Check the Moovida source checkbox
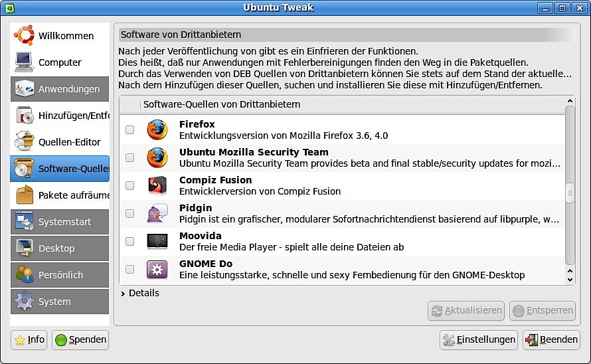Screen dimensions: 591x364 [129, 241]
